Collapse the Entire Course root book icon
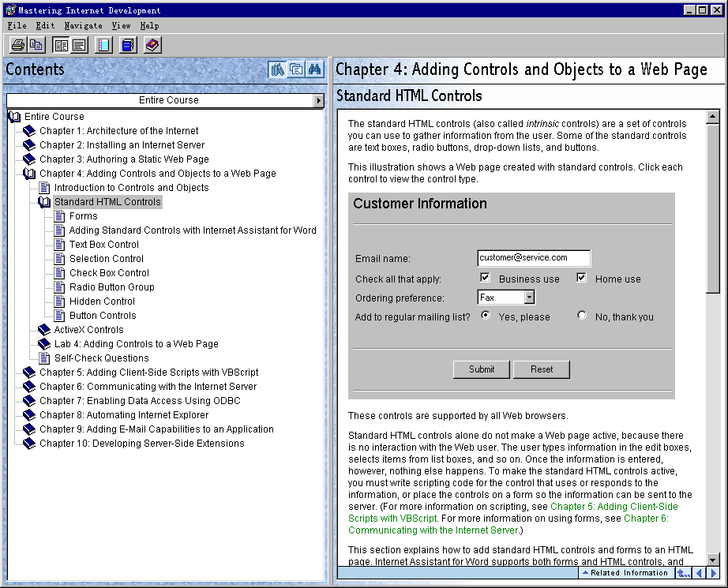 click(14, 117)
